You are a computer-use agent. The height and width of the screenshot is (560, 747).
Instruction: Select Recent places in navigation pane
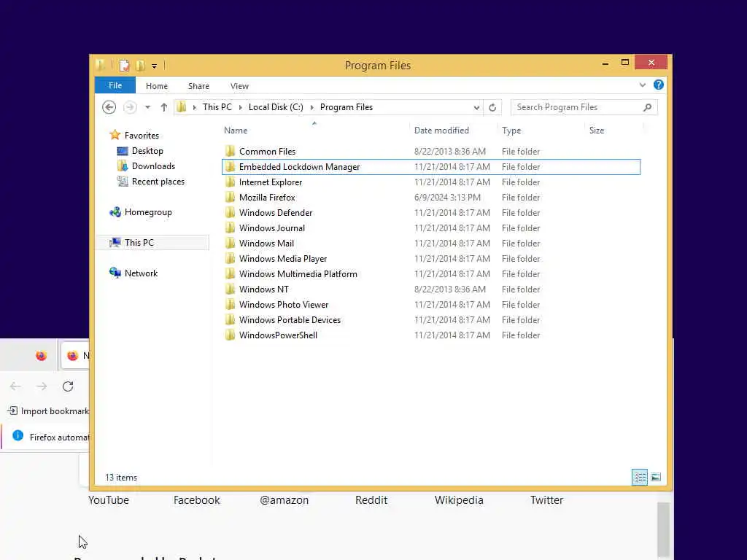click(x=158, y=182)
